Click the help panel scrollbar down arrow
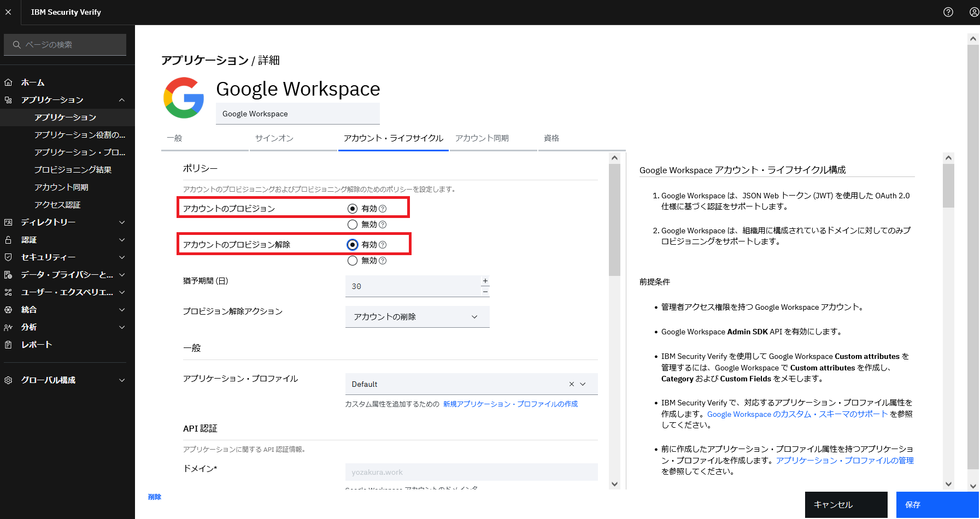The height and width of the screenshot is (519, 980). 949,484
